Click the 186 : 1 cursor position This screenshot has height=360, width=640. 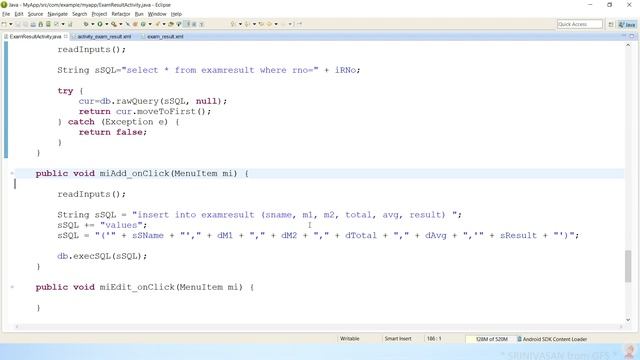coord(434,339)
